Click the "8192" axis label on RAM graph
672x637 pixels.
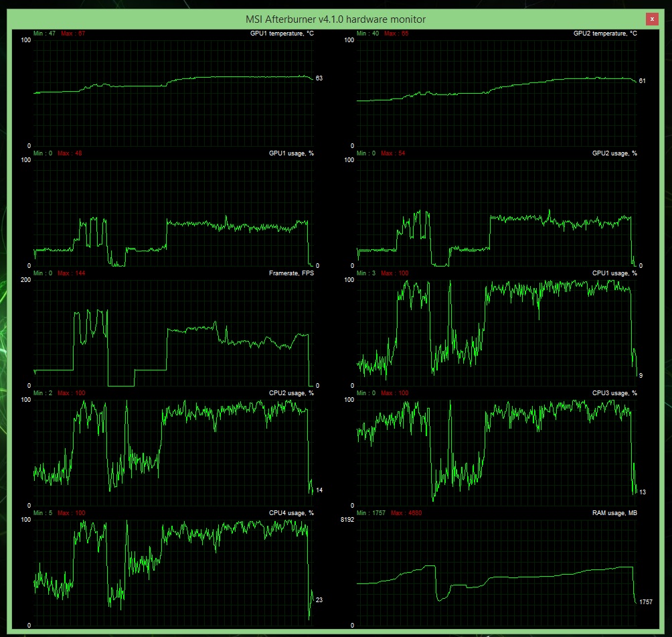(347, 520)
